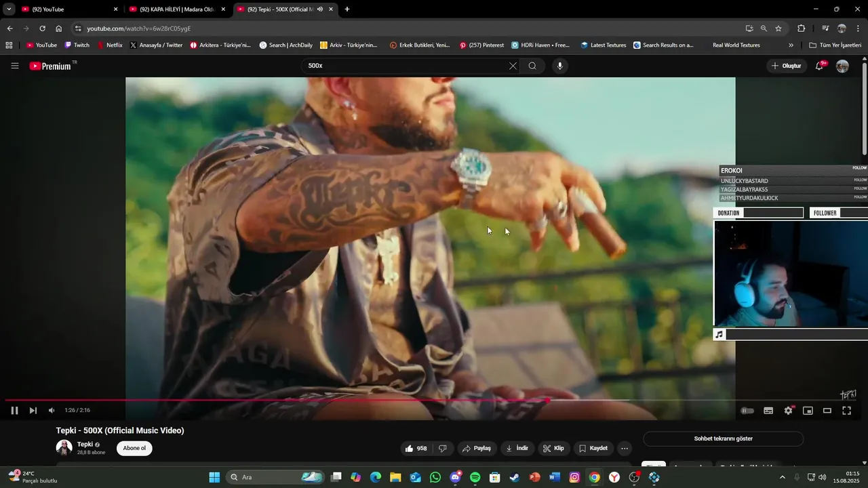868x488 pixels.
Task: Open the more actions three-dot menu
Action: [x=625, y=448]
